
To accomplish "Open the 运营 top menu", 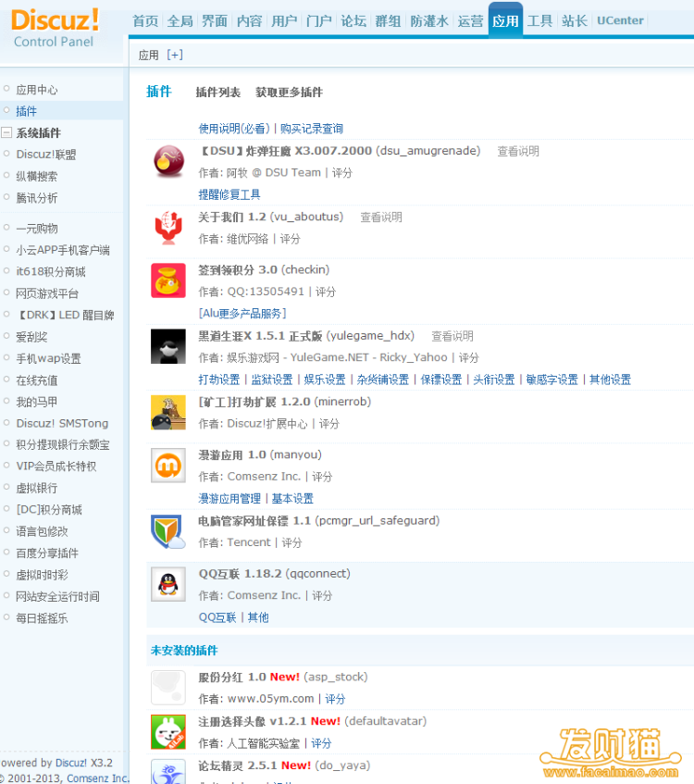I will point(470,21).
